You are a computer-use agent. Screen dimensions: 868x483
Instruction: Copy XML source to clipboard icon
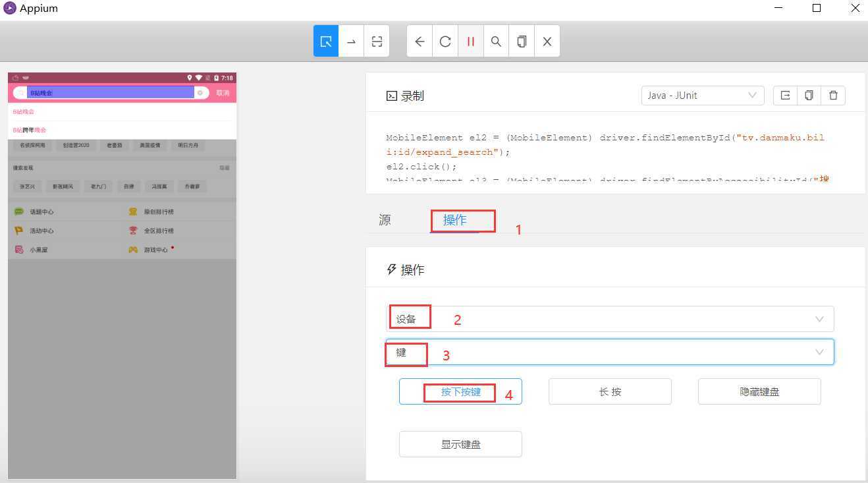522,42
